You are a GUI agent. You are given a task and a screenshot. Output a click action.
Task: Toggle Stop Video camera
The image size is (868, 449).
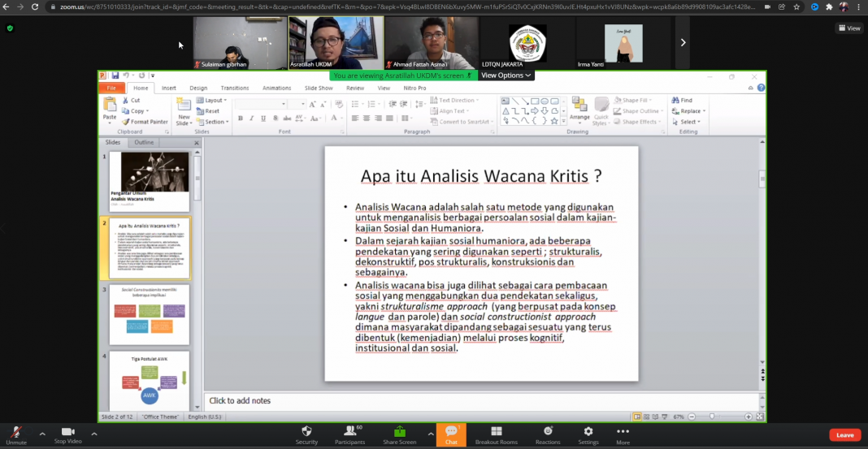tap(67, 434)
